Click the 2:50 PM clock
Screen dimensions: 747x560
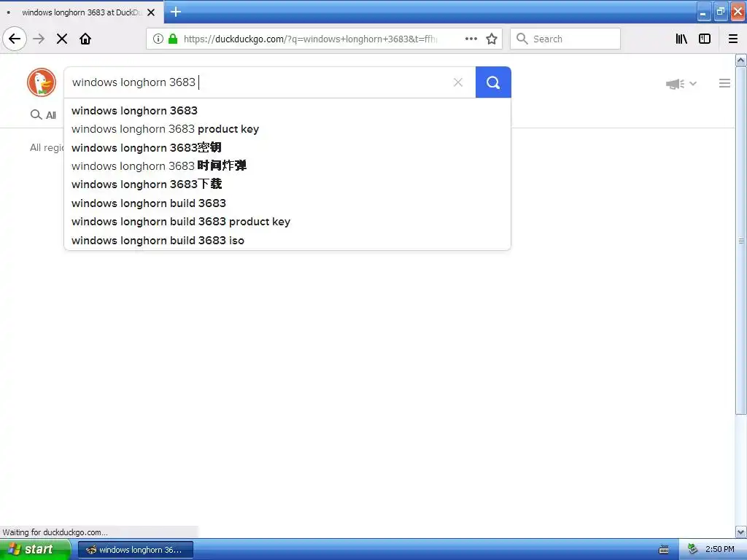point(719,550)
